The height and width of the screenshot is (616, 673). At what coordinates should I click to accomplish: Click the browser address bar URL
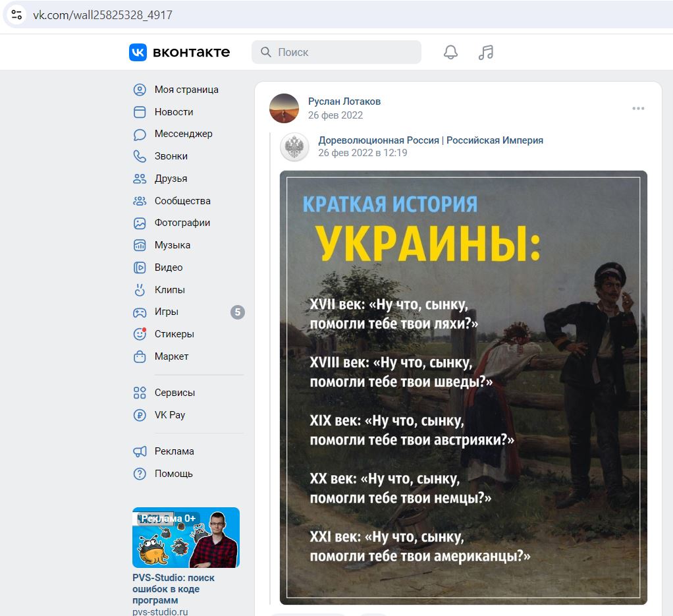pyautogui.click(x=103, y=15)
